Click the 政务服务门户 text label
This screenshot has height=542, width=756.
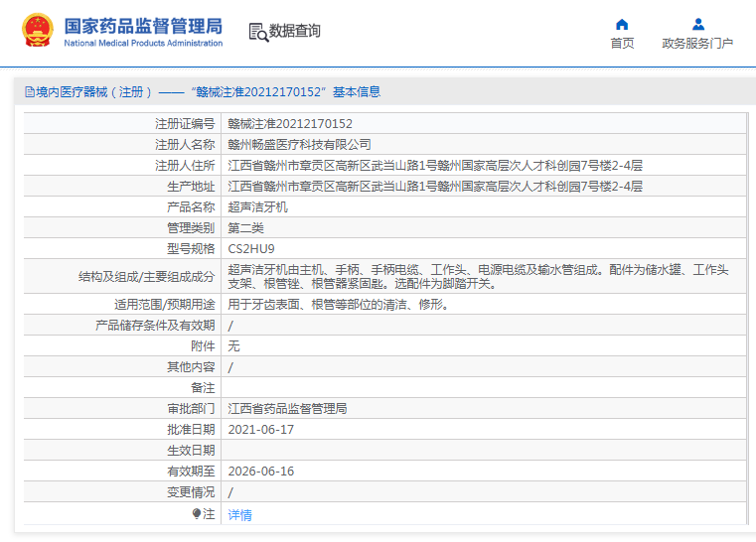(697, 44)
